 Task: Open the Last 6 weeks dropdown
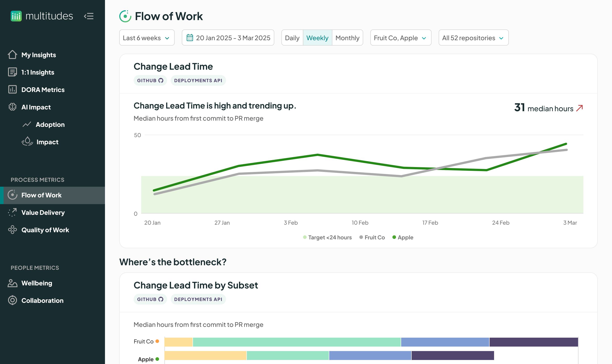[x=147, y=38]
